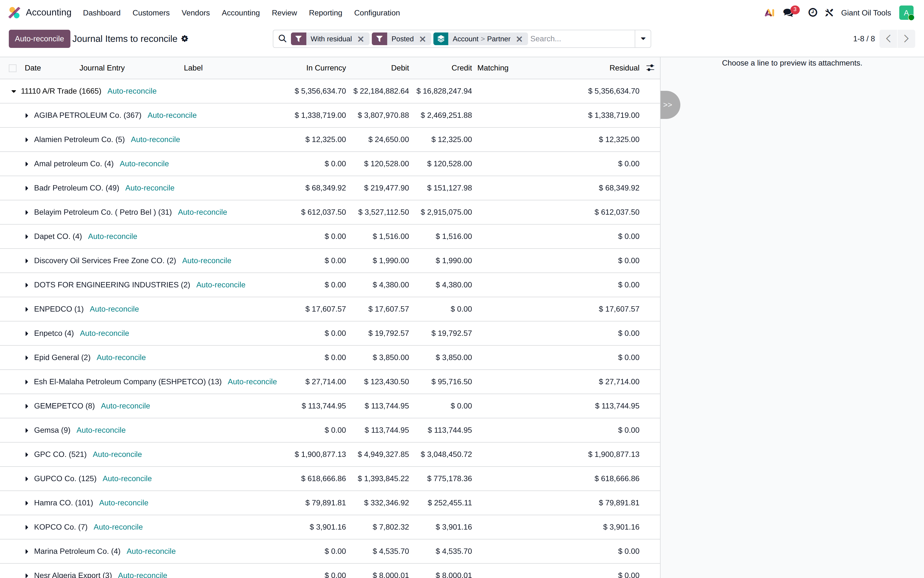Go to the previous page
This screenshot has height=578, width=924.
point(888,39)
